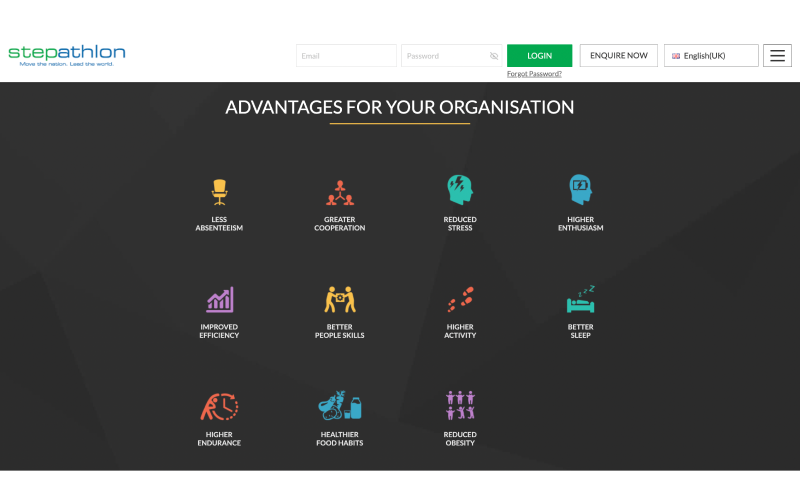Image resolution: width=800 pixels, height=500 pixels.
Task: Click the 'BETTER SLEEP' label
Action: pyautogui.click(x=581, y=331)
